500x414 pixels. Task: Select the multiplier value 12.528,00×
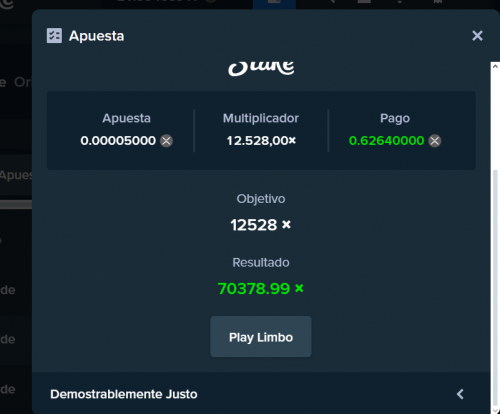(x=261, y=141)
